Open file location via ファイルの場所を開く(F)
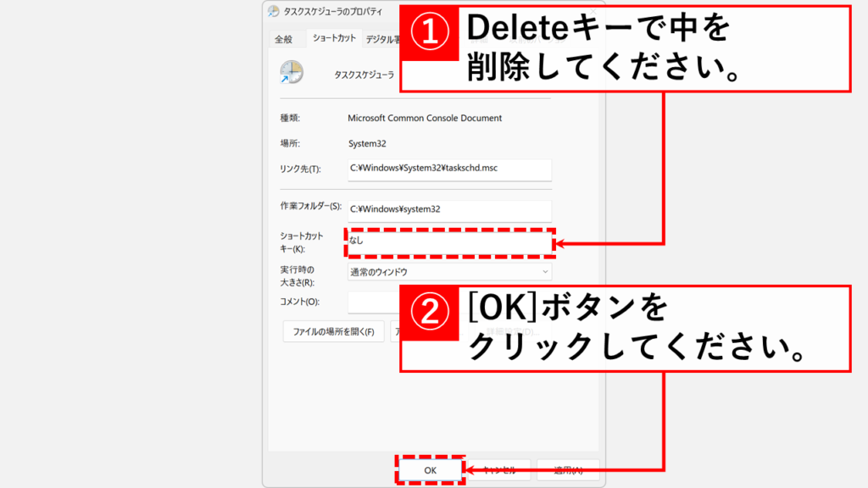Screen dimensions: 868x488 (x=333, y=331)
